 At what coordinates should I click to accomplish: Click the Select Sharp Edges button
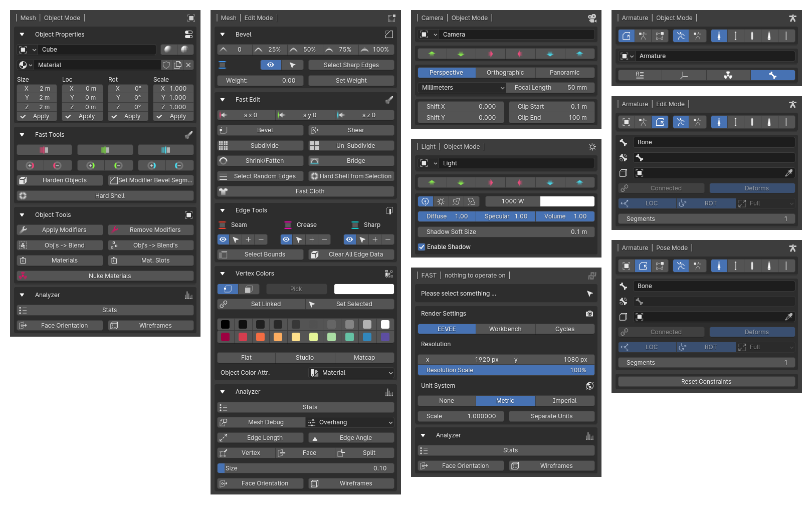(x=351, y=65)
